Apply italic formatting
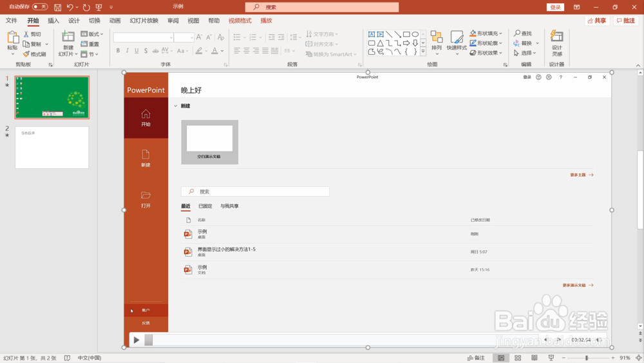Viewport: 644px width, 363px height. click(x=128, y=50)
